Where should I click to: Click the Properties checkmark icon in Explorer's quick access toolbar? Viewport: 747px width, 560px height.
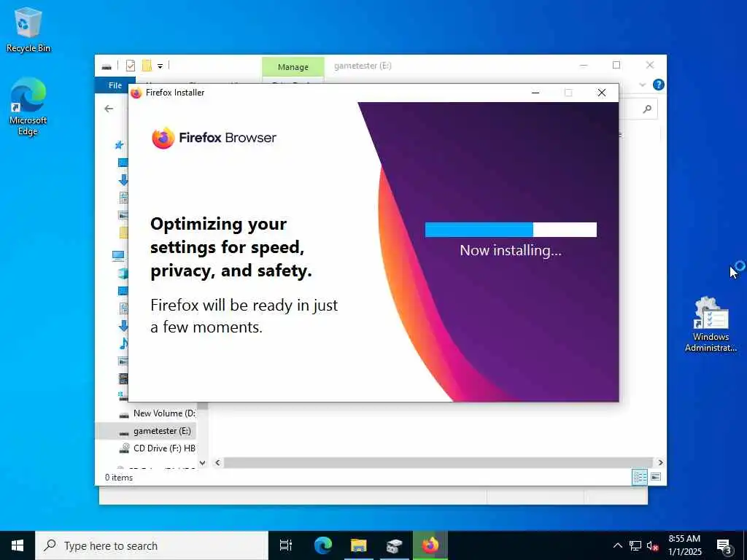[x=130, y=66]
